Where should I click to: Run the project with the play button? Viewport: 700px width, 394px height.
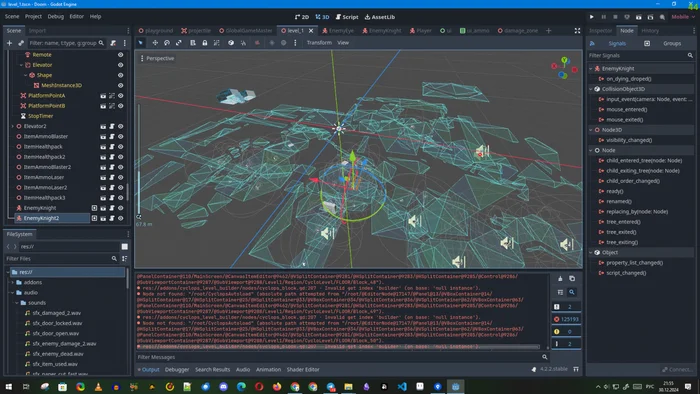592,17
